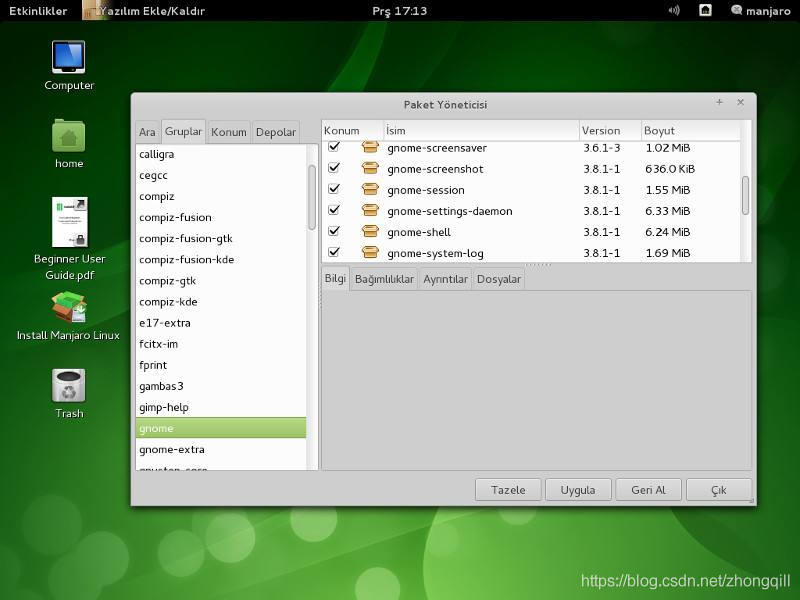Viewport: 800px width, 600px height.
Task: Select the gnome-extra group
Action: 221,449
